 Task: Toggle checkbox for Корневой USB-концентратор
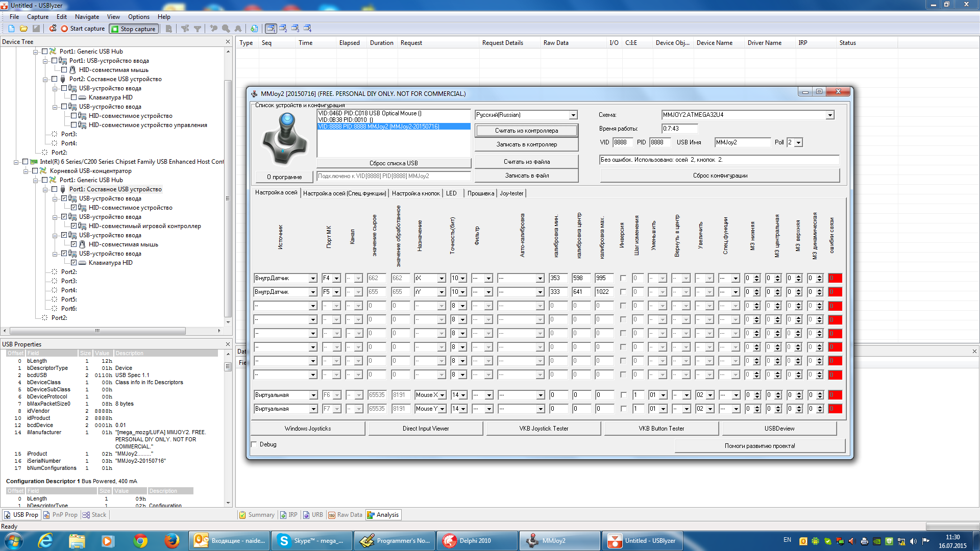pyautogui.click(x=35, y=171)
